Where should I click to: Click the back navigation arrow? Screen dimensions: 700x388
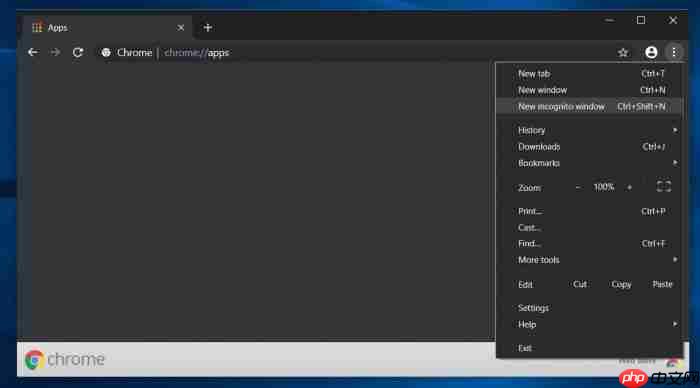coord(33,52)
